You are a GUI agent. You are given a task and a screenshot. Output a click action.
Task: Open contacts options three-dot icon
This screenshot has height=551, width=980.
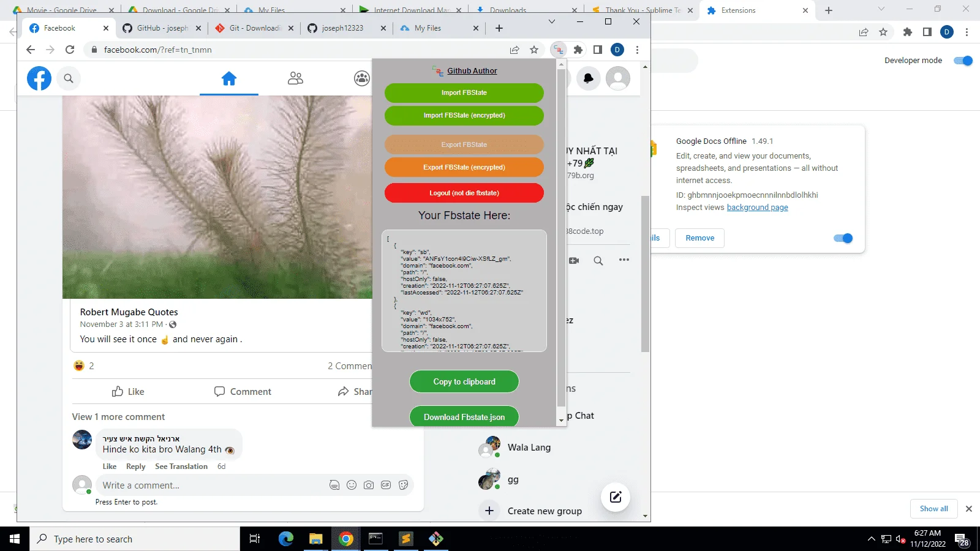click(624, 260)
